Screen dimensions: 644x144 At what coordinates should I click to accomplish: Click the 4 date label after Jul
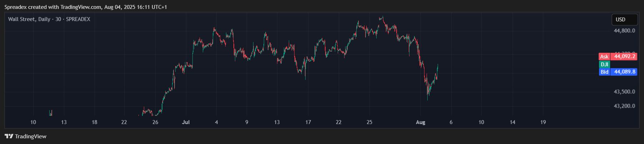[216, 122]
